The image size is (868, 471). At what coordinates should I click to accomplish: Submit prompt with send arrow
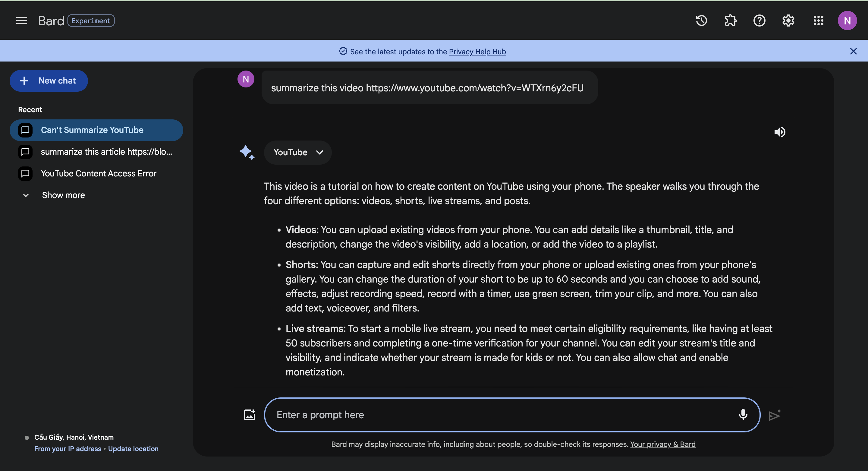coord(775,415)
